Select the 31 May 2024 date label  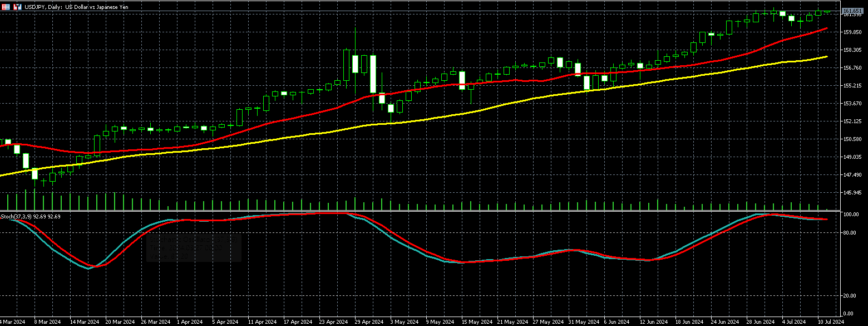pos(583,322)
